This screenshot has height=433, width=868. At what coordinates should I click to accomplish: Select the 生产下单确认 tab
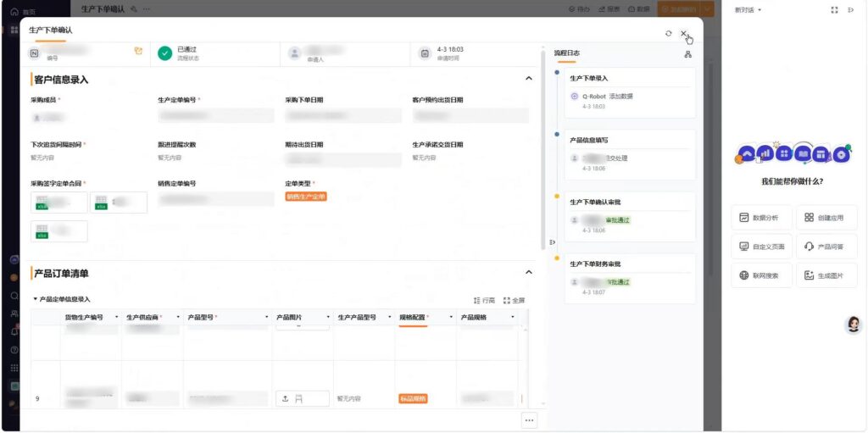point(51,31)
